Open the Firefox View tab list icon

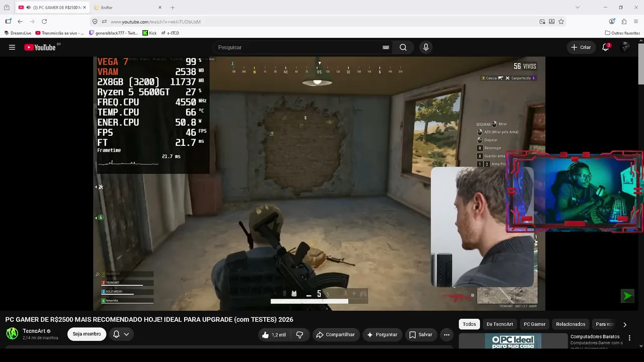(x=7, y=8)
